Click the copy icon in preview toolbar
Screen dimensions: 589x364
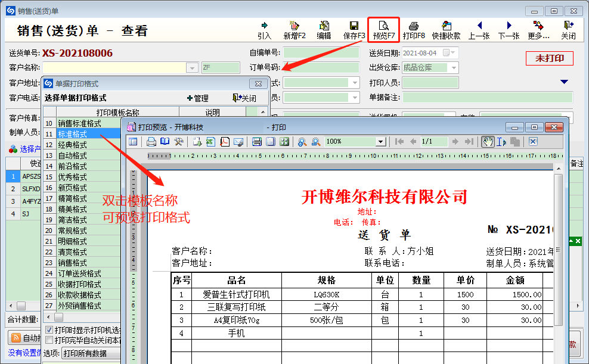pos(514,141)
